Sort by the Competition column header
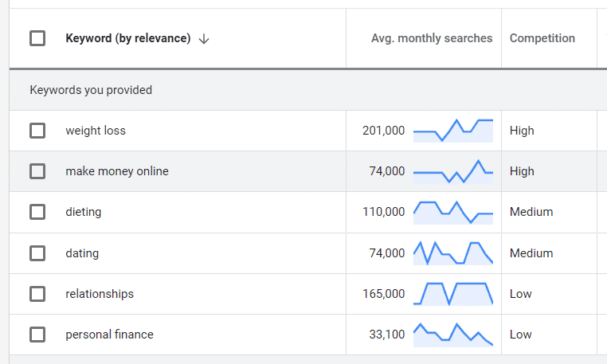Viewport: 607px width, 364px height. 542,38
